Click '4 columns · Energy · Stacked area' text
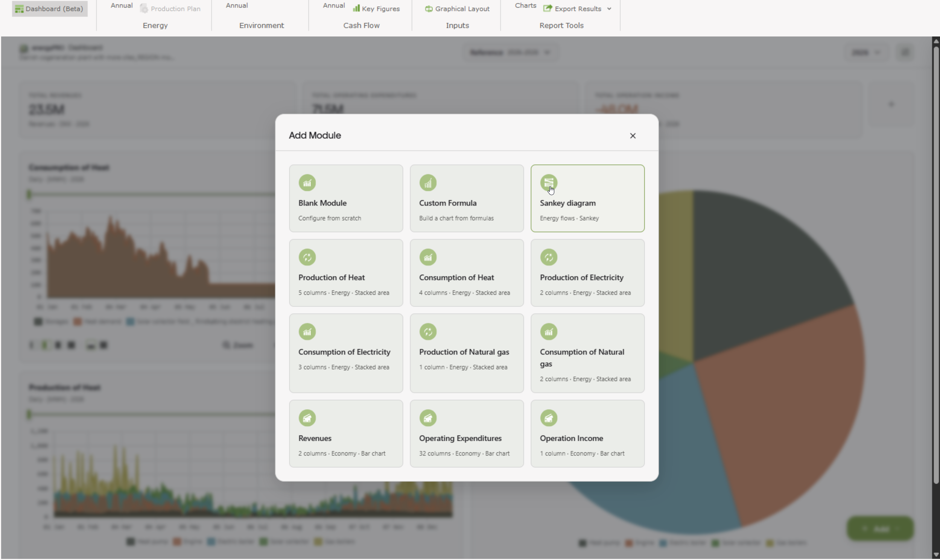The image size is (940, 560). (x=465, y=293)
